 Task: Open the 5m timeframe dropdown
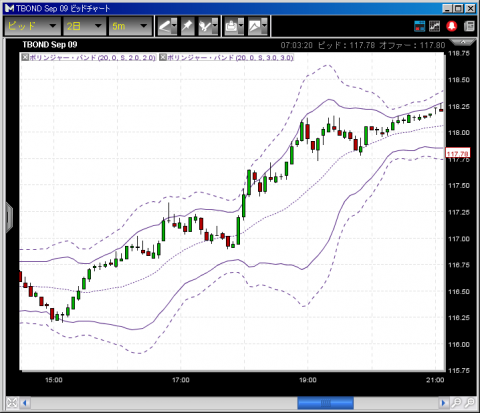[x=130, y=26]
